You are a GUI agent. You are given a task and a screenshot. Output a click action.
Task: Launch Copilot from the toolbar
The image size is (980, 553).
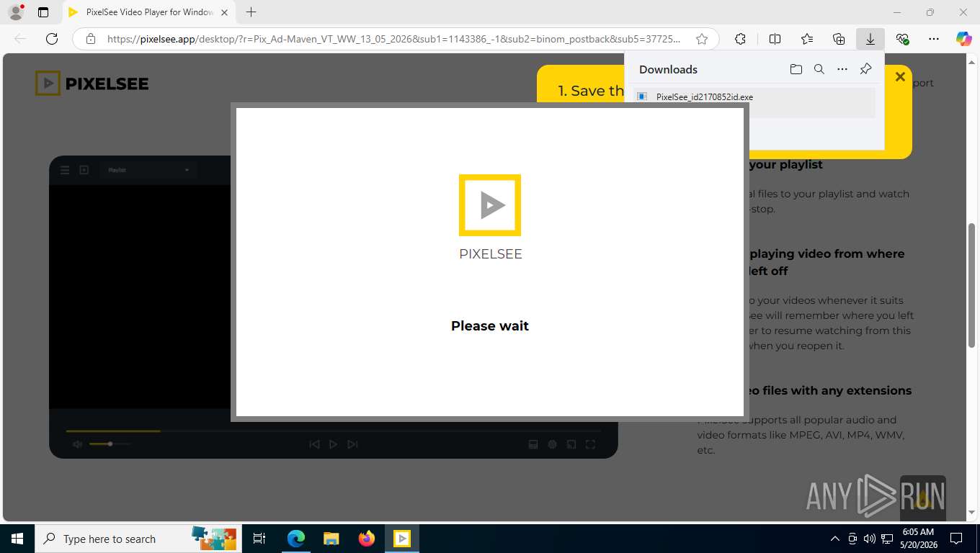coord(964,39)
